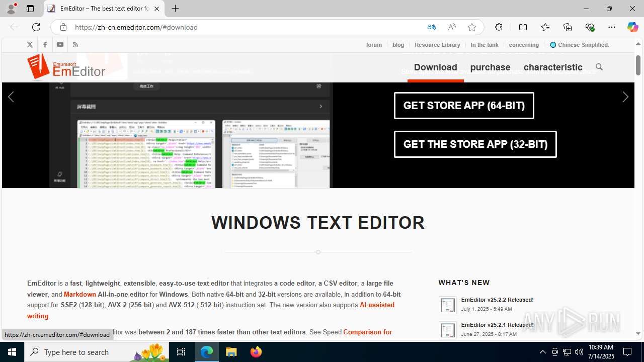This screenshot has width=644, height=362.
Task: Open the browser profile icon
Action: (x=11, y=9)
